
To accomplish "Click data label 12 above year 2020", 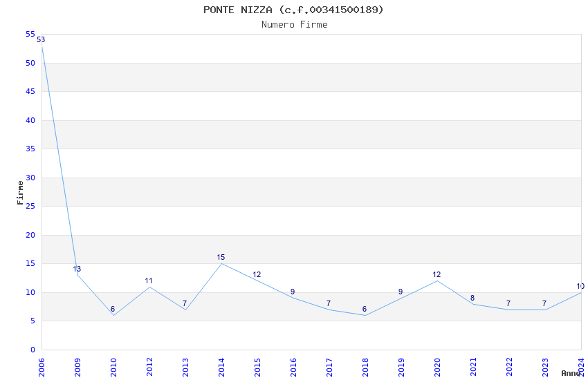I will click(x=437, y=274).
